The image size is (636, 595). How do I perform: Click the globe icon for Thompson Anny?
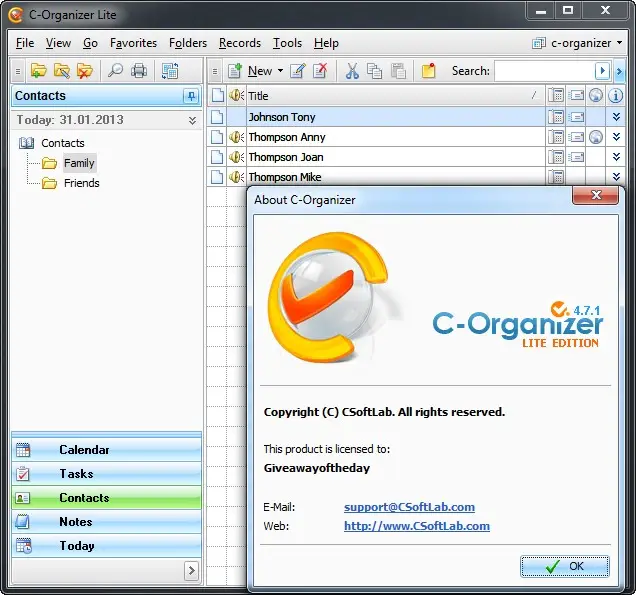coord(595,137)
